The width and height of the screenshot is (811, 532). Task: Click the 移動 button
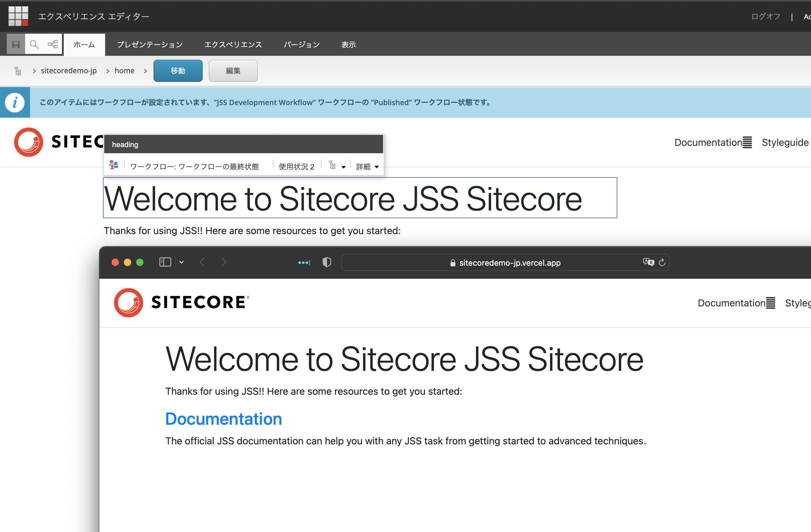point(178,71)
